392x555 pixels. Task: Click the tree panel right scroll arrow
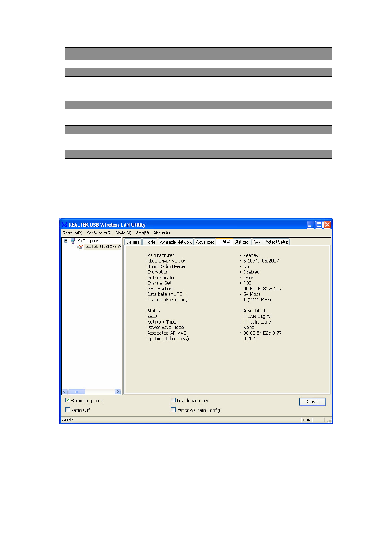[x=118, y=392]
